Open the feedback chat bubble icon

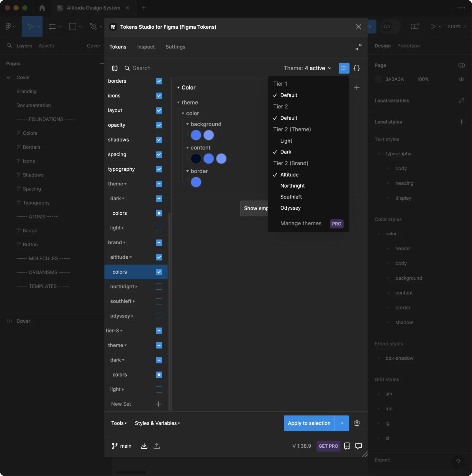[x=358, y=446]
